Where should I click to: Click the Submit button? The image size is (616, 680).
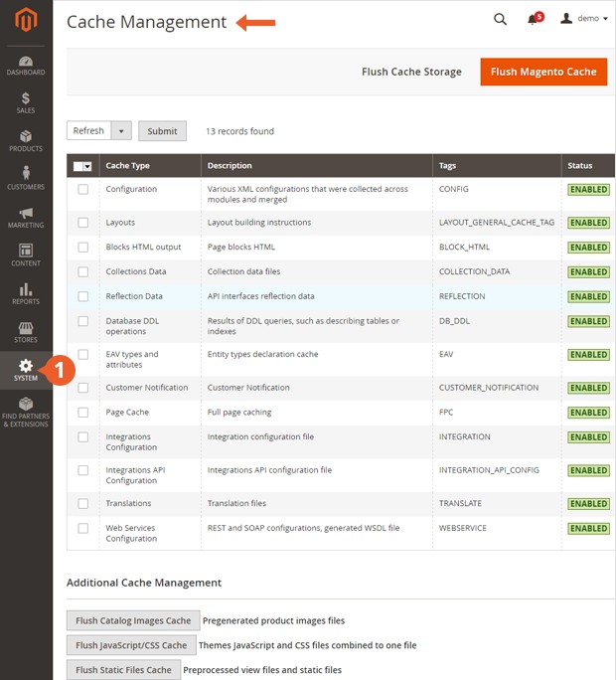[163, 131]
